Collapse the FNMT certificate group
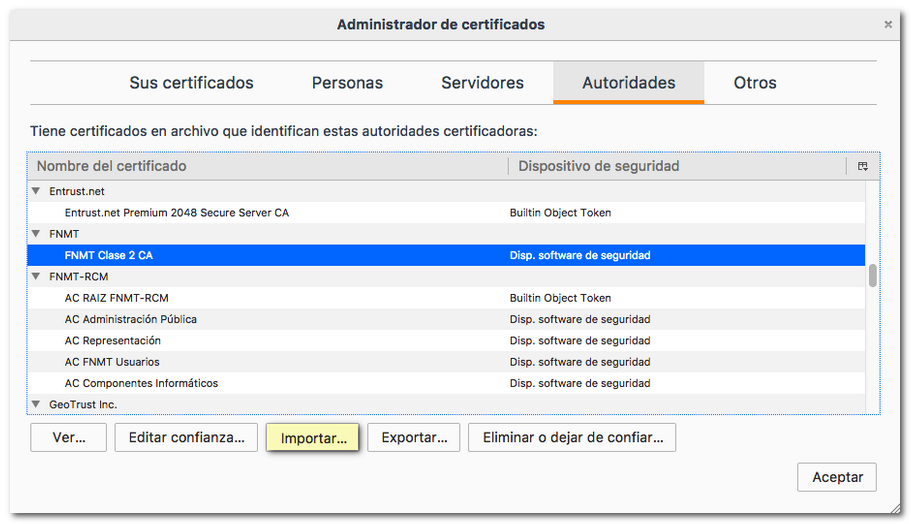Screen dimensions: 911x524 (36, 234)
